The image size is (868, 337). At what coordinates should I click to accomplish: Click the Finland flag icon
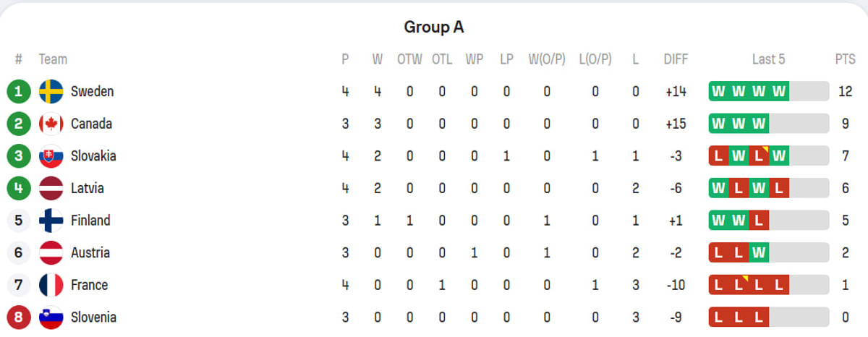click(x=51, y=221)
